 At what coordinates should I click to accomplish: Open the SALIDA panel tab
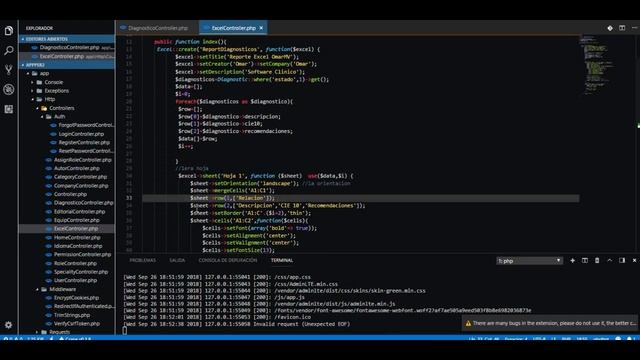(x=177, y=260)
